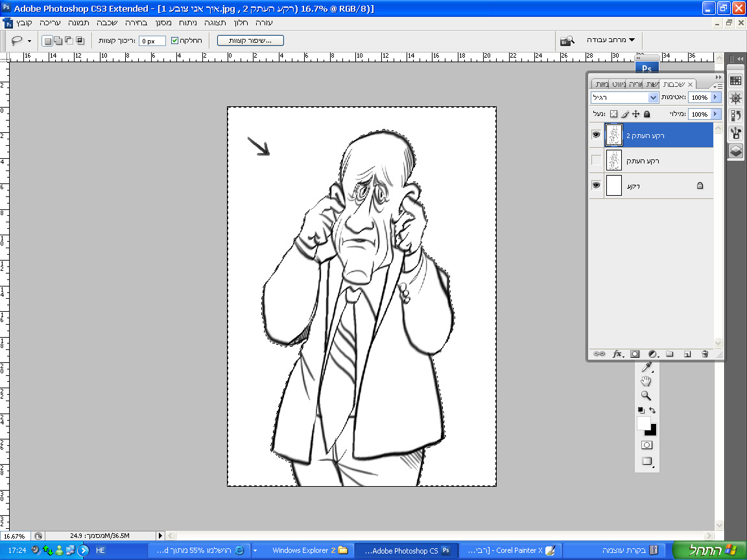Click the opacity 100% value field
The image size is (747, 560).
700,98
